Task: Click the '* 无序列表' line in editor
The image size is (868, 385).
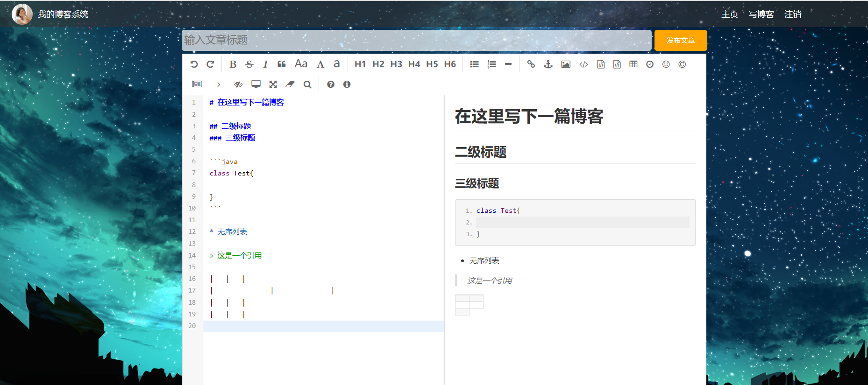Action: point(228,232)
